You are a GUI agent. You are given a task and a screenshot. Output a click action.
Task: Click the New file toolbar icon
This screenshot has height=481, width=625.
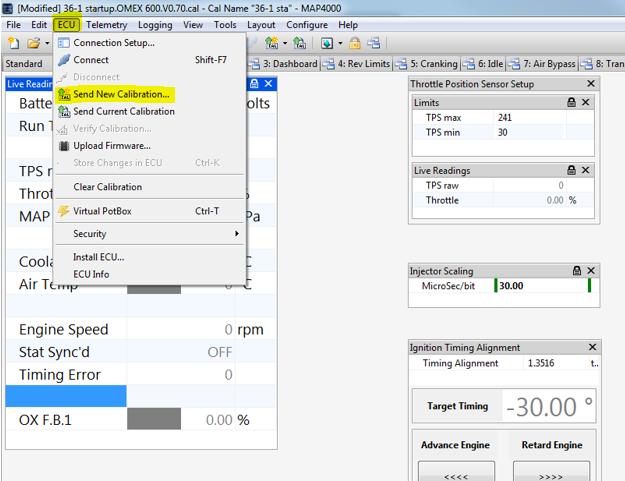point(13,43)
